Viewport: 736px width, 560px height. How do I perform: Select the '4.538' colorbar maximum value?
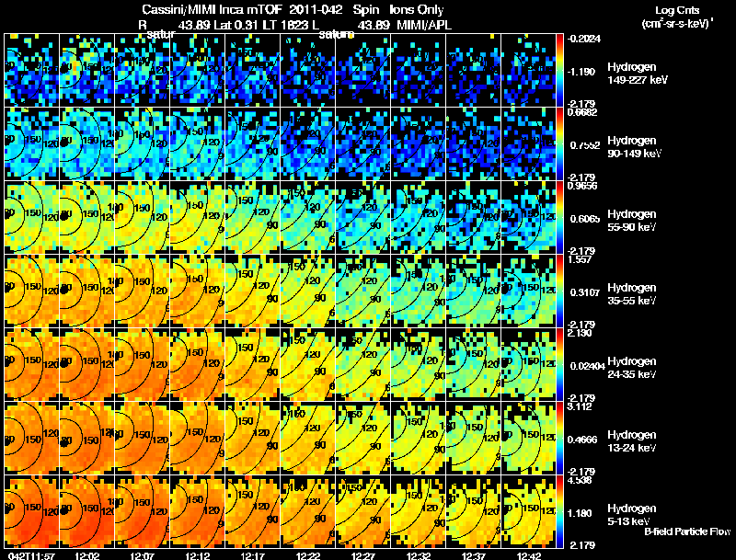[580, 480]
